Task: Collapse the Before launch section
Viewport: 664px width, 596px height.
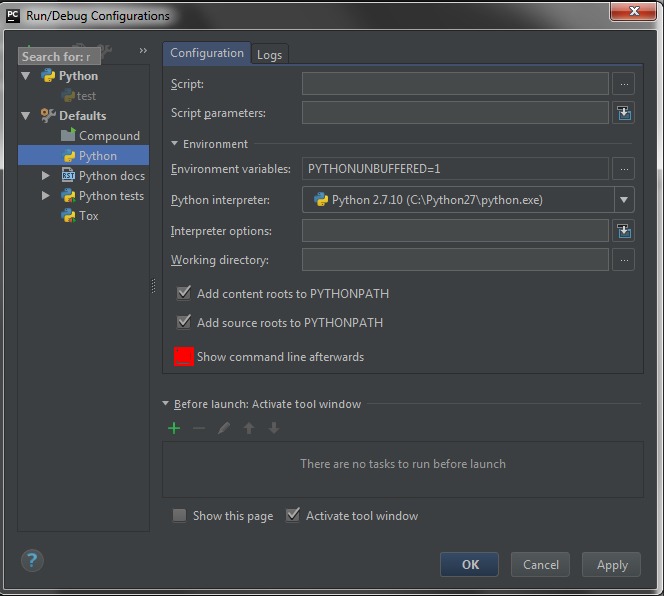Action: pyautogui.click(x=166, y=404)
